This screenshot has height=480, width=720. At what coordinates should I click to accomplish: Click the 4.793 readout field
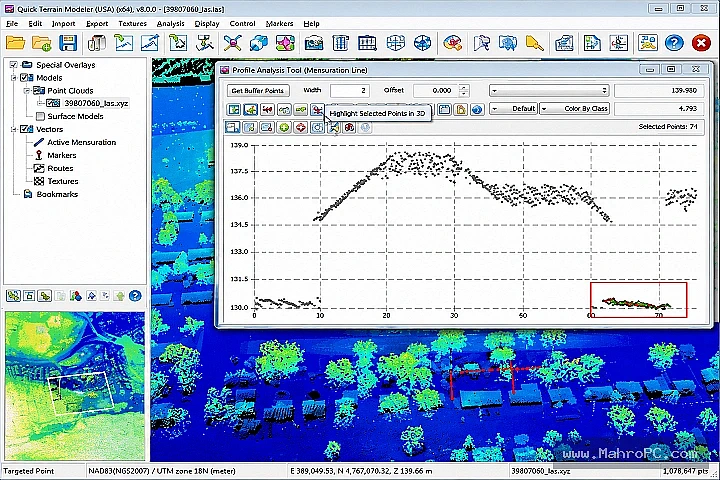pos(659,109)
